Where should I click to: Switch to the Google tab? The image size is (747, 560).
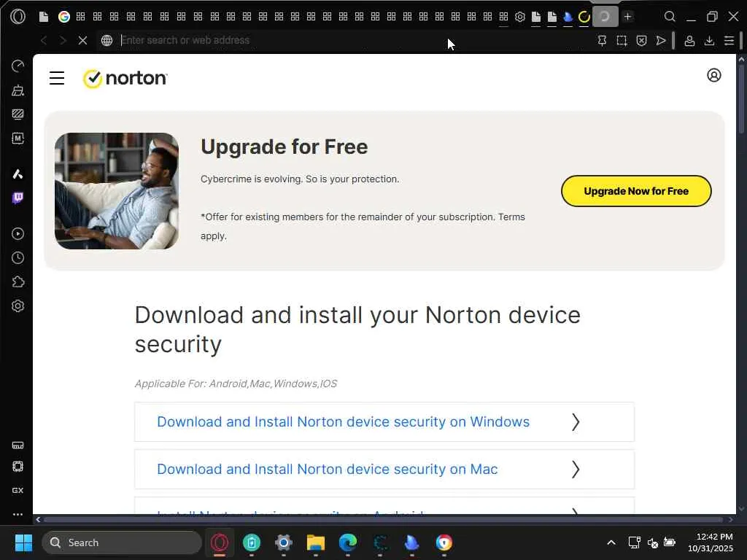pyautogui.click(x=64, y=17)
